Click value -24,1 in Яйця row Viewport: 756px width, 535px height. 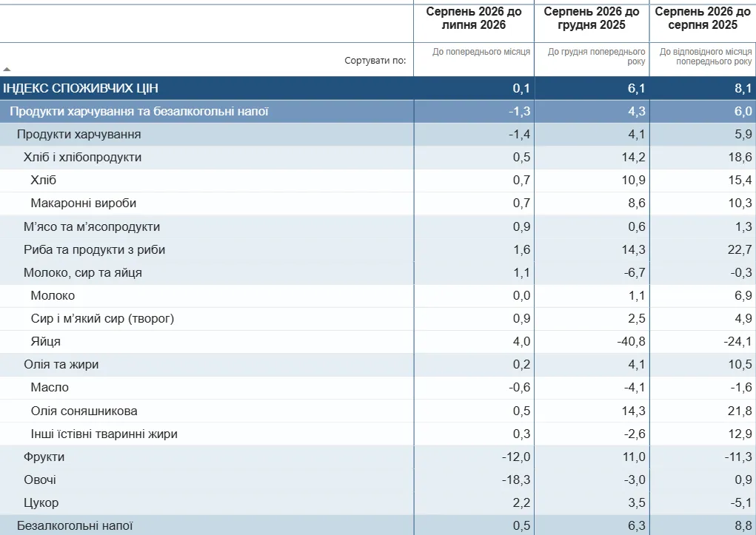pyautogui.click(x=737, y=342)
